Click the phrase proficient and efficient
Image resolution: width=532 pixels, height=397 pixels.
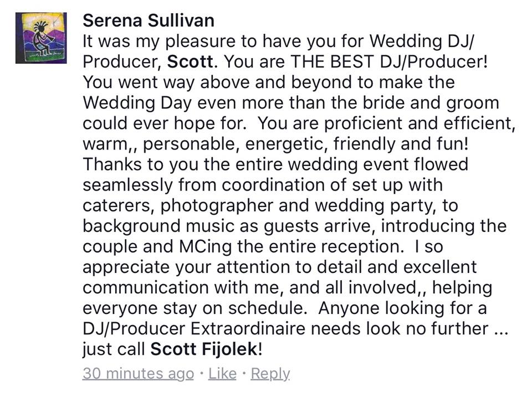click(420, 123)
